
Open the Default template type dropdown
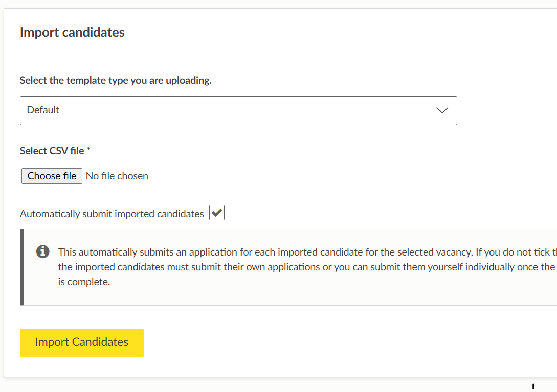click(x=238, y=110)
